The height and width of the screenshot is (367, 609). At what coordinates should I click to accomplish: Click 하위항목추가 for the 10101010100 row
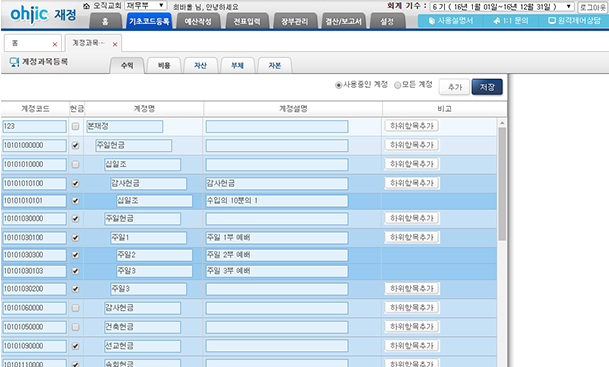412,183
